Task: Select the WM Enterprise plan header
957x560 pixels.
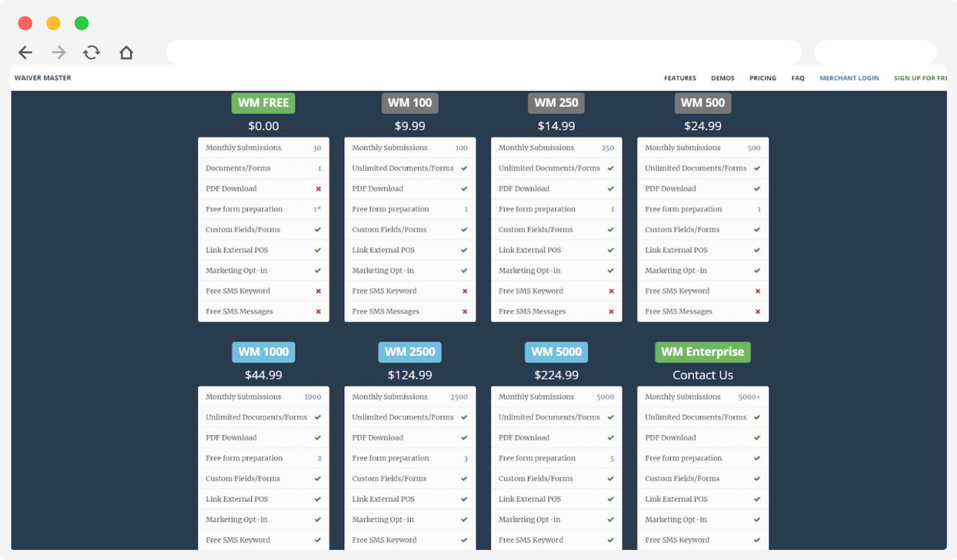Action: point(702,352)
